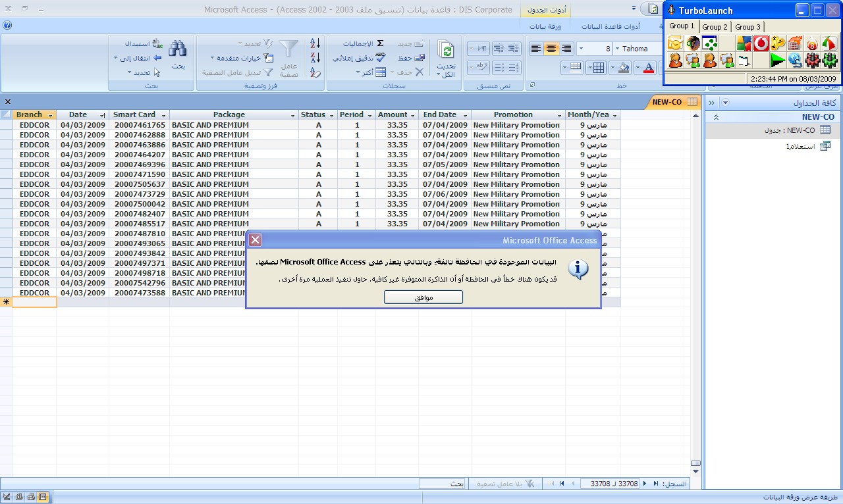
Task: Switch to Group 2 tab in TurboLaunch
Action: pyautogui.click(x=715, y=27)
